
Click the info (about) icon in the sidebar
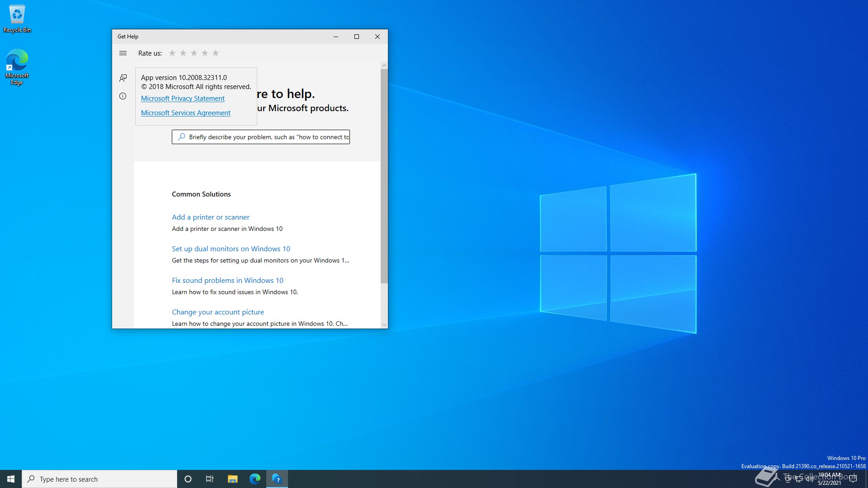123,96
